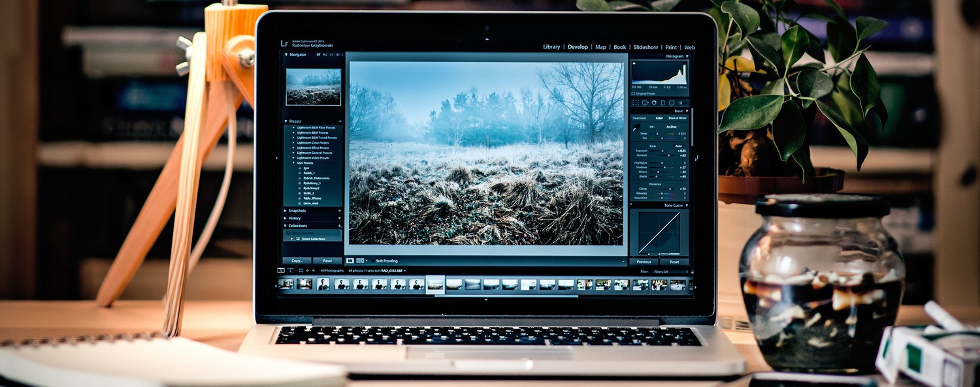Screen dimensions: 980x387
Task: Pick the White Balance eyedropper tool
Action: tap(635, 128)
